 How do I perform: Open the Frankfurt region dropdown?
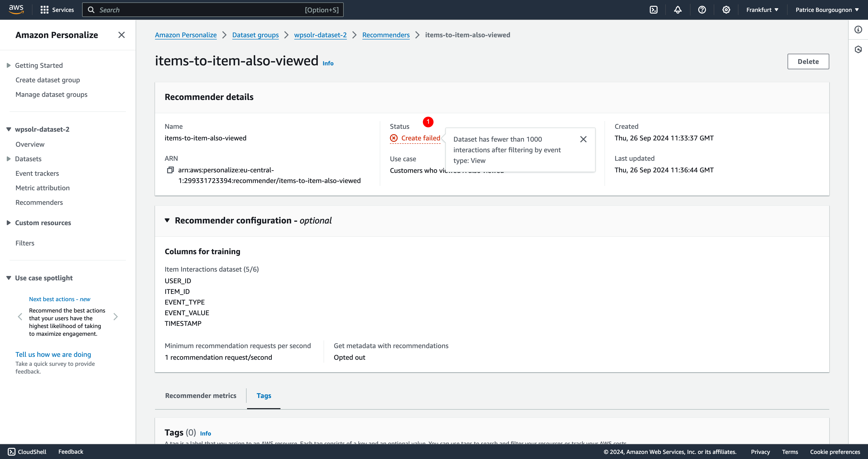coord(762,10)
